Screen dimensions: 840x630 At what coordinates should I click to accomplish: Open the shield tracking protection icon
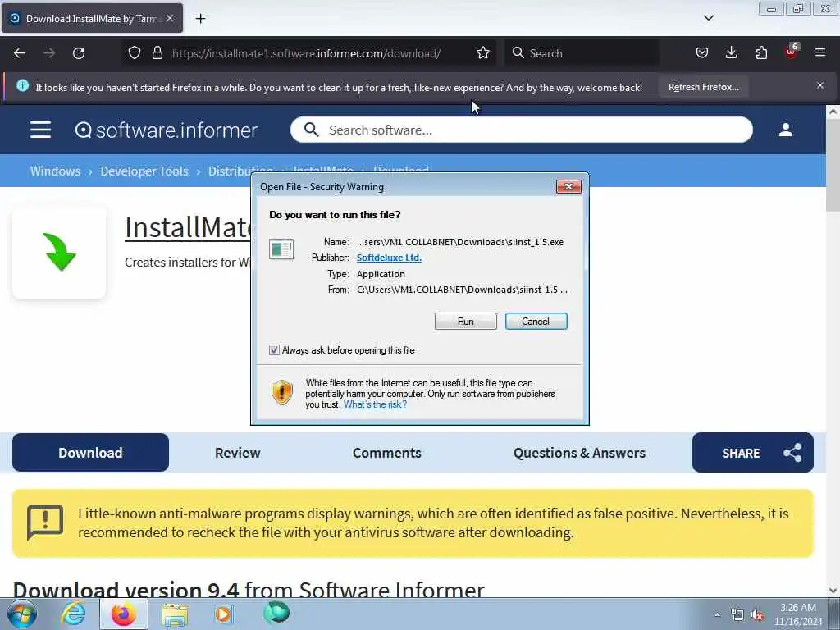(x=135, y=52)
